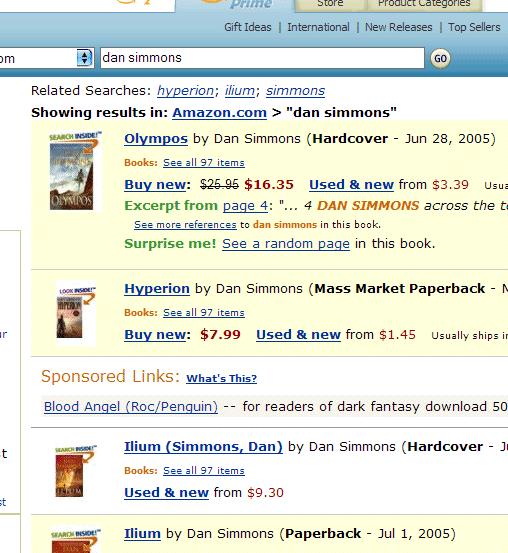The width and height of the screenshot is (508, 553).
Task: Focus the search field containing dan simmons
Action: (x=262, y=58)
